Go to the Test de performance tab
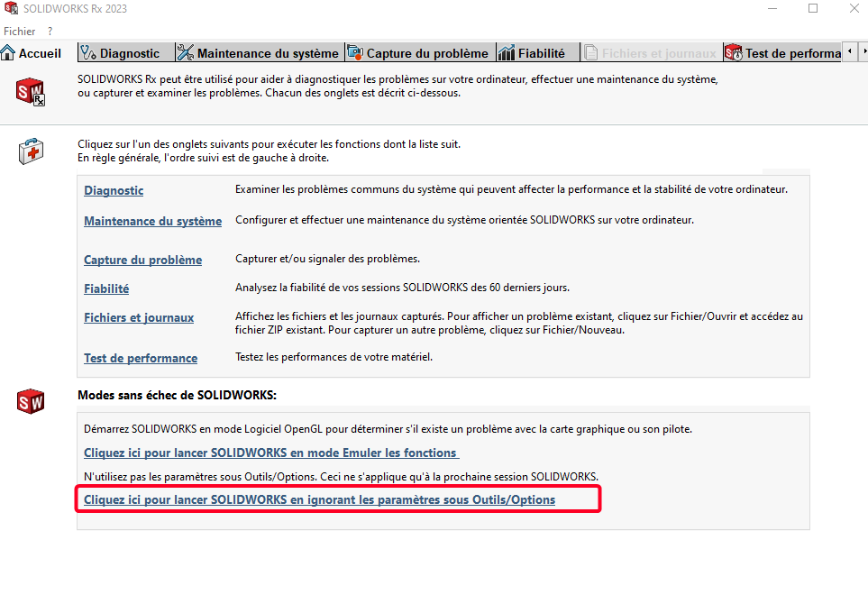The width and height of the screenshot is (868, 613). pos(782,53)
